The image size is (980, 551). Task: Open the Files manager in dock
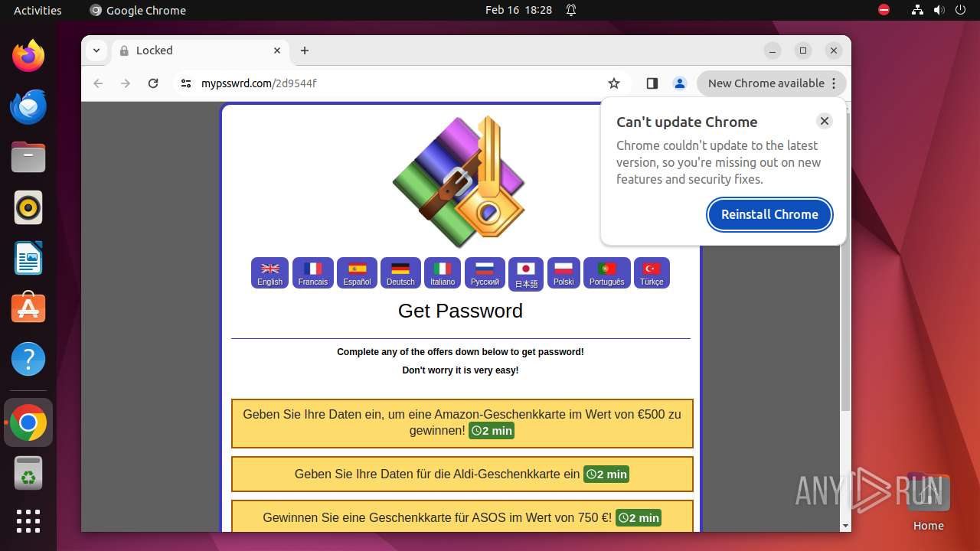click(28, 157)
